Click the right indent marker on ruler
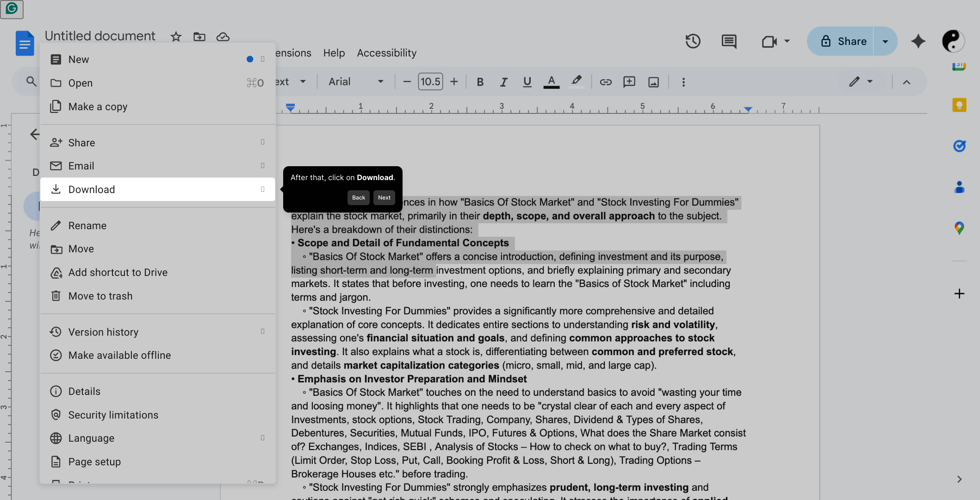 (x=748, y=110)
